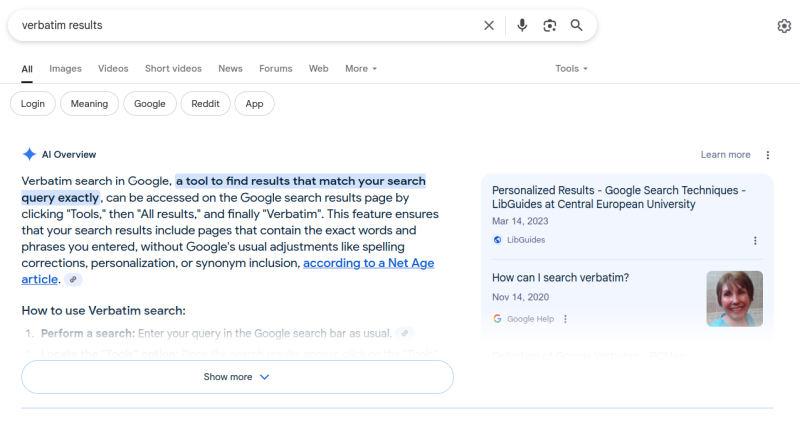Click the 'AI Overview' label
Image resolution: width=800 pixels, height=424 pixels.
point(69,155)
